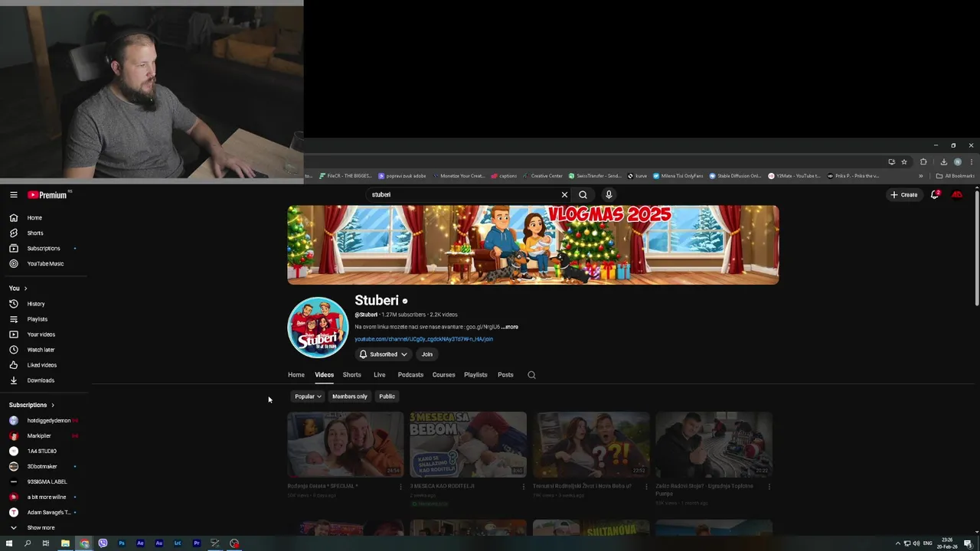
Task: Open the All Bookmarks folder
Action: point(955,176)
